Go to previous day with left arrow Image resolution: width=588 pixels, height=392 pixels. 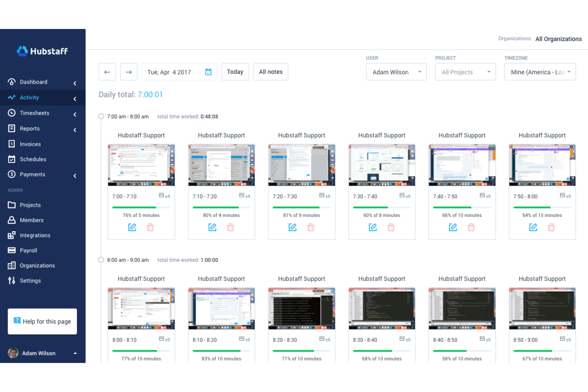click(x=107, y=72)
